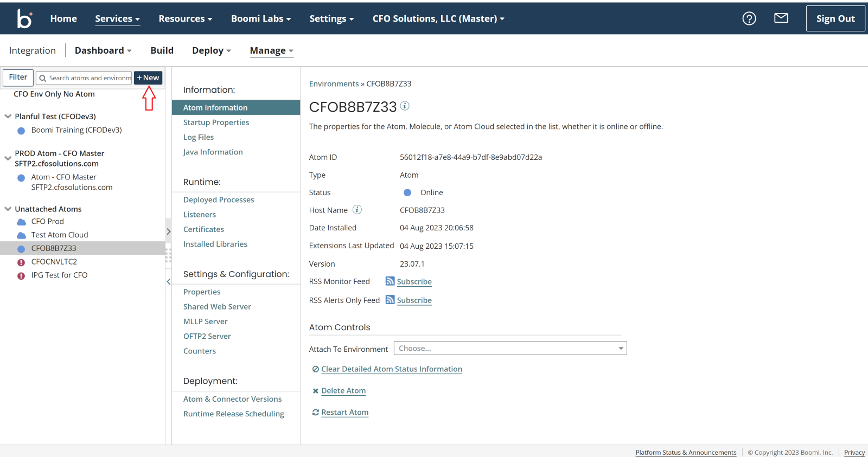
Task: Open the mail messages icon
Action: tap(781, 18)
